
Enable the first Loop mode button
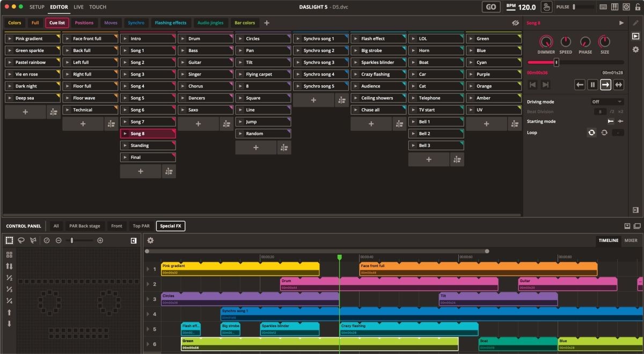pyautogui.click(x=591, y=132)
